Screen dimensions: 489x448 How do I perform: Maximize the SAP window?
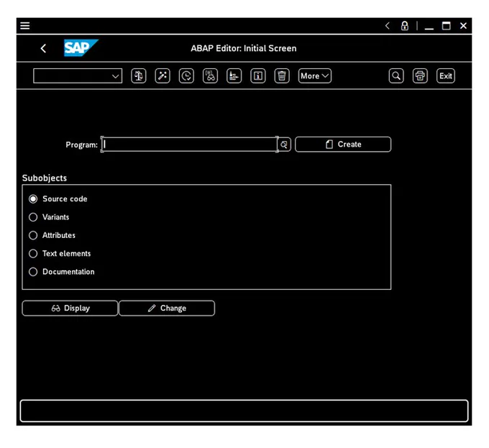coord(447,26)
